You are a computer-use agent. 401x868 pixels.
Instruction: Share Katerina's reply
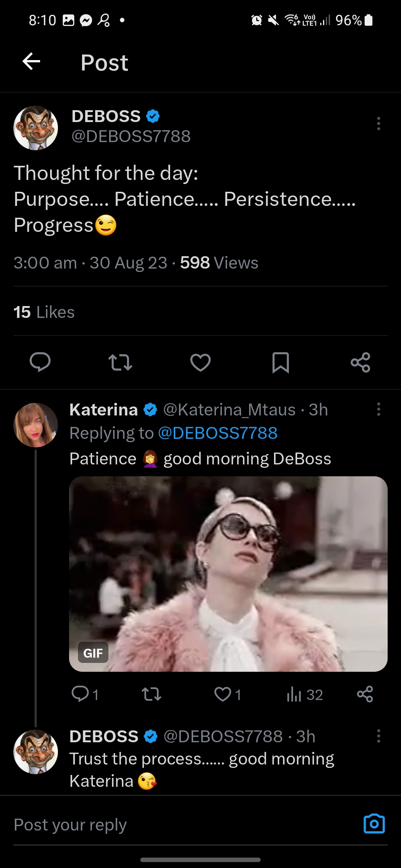[x=365, y=694]
